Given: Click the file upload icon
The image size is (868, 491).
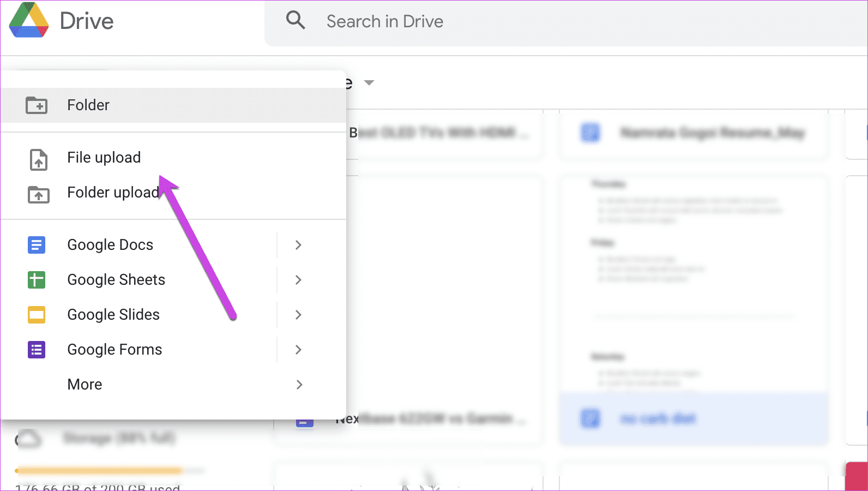Looking at the screenshot, I should tap(38, 159).
